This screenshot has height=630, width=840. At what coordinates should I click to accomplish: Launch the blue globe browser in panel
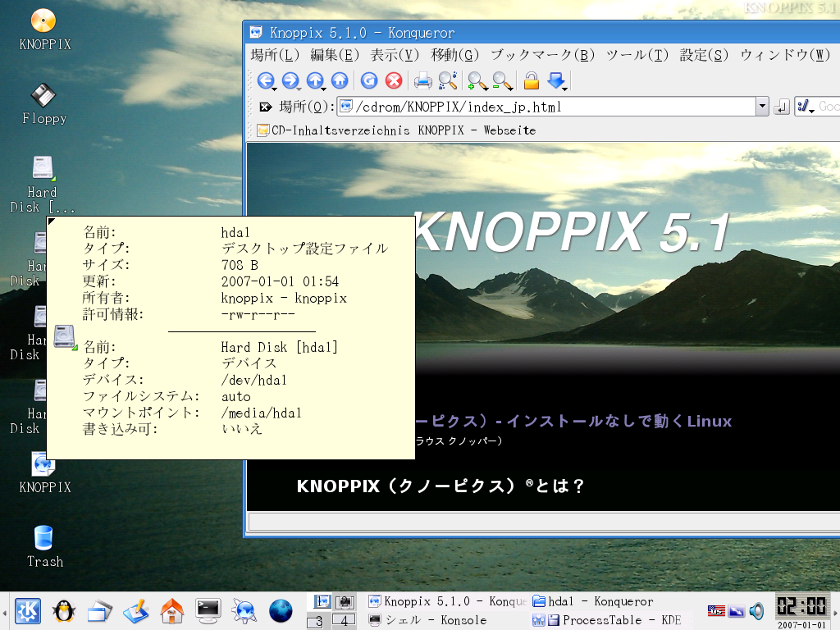click(281, 611)
